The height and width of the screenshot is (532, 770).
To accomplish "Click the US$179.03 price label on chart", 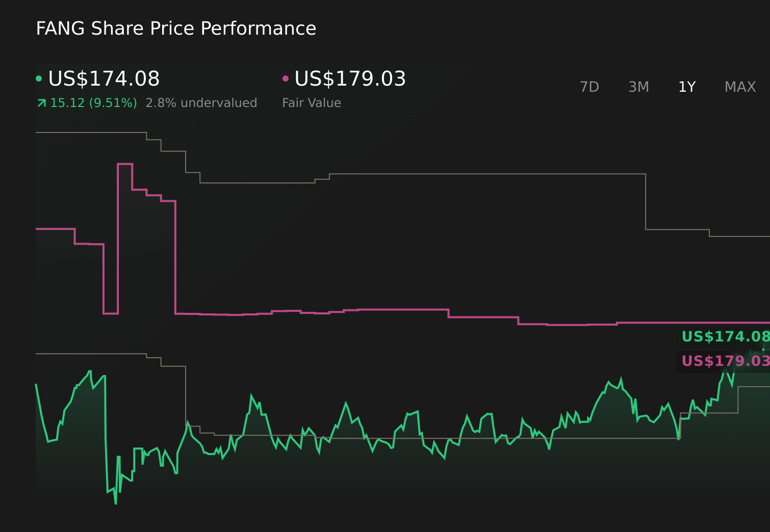I will coord(724,361).
